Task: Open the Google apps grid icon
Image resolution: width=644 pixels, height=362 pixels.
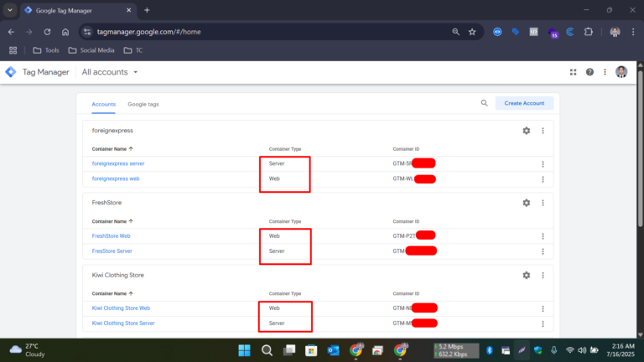Action: tap(574, 72)
